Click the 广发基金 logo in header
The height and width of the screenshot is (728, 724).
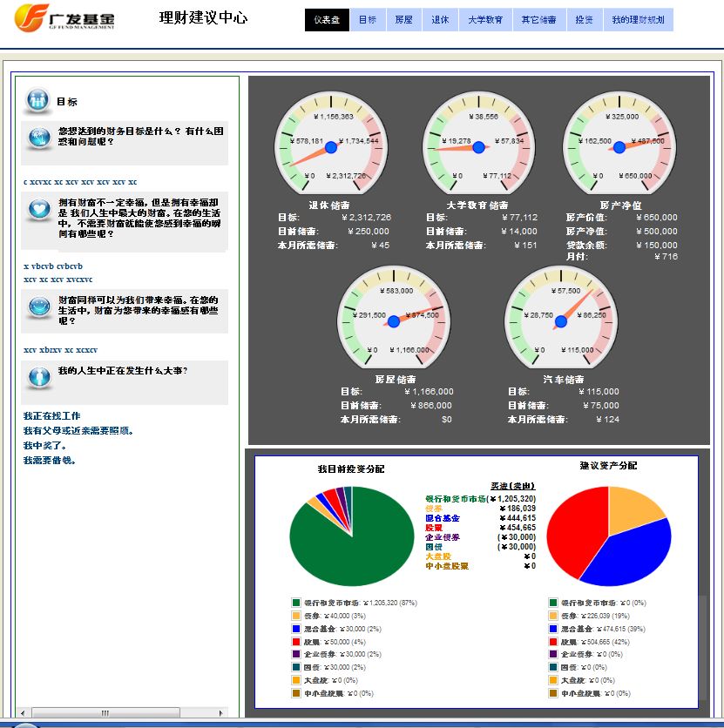[x=65, y=17]
